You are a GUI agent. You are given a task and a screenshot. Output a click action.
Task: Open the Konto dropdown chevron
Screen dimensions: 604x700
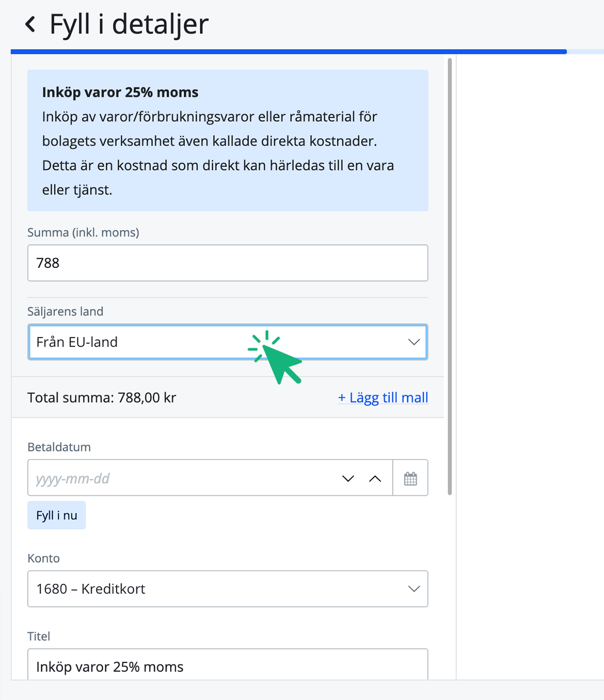pyautogui.click(x=414, y=589)
